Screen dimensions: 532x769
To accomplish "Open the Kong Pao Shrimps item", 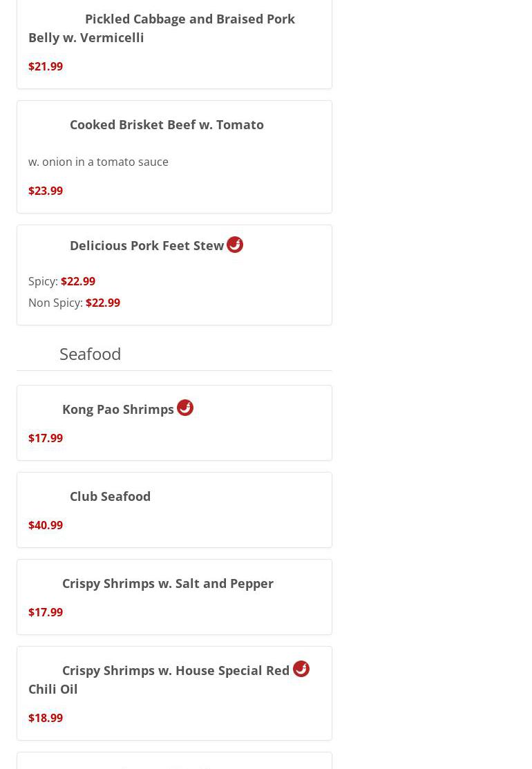I will coord(118,409).
